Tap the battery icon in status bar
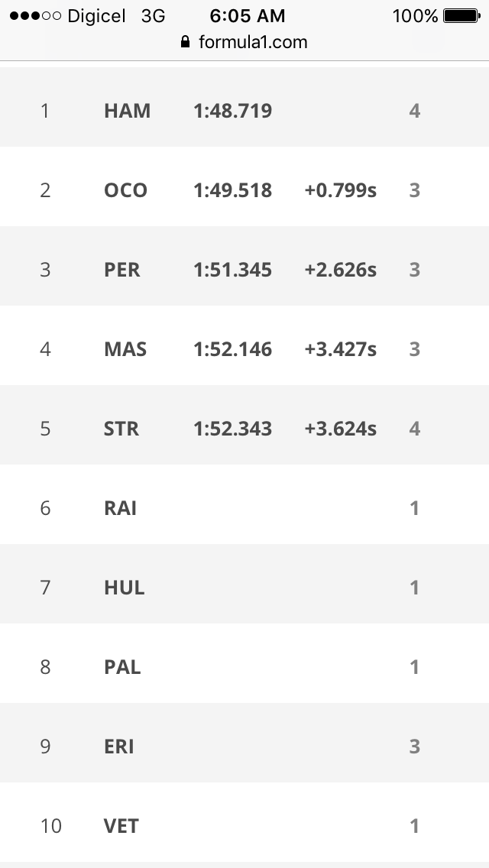The width and height of the screenshot is (489, 868). pos(460,16)
